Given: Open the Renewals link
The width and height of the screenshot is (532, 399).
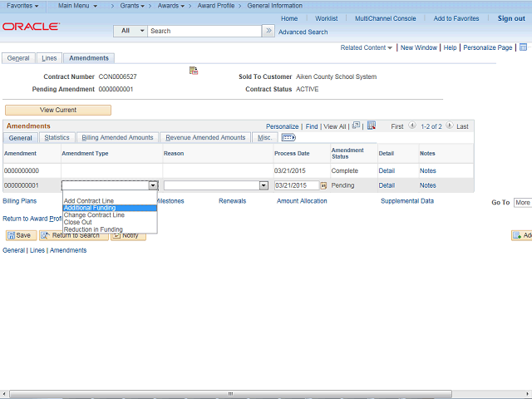Looking at the screenshot, I should [x=232, y=201].
